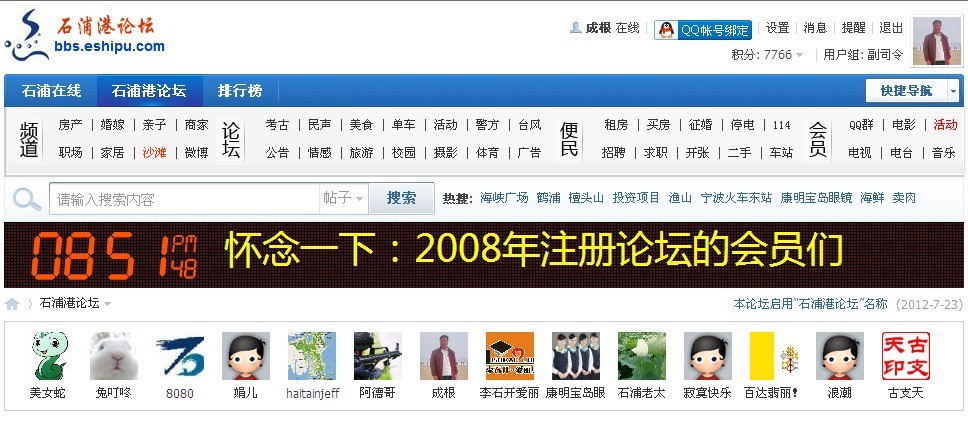Screen dimensions: 968x421
Task: Open the 8080 member avatar
Action: pos(179,356)
